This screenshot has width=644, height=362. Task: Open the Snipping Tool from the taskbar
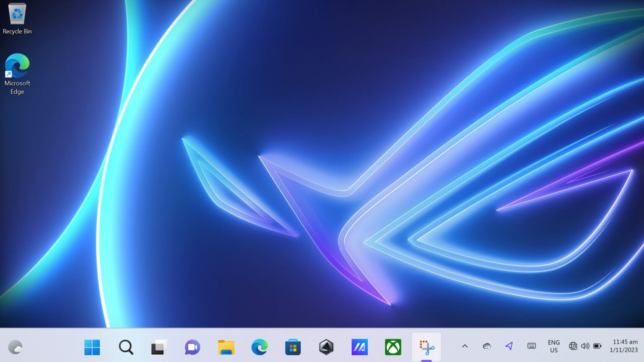(426, 347)
